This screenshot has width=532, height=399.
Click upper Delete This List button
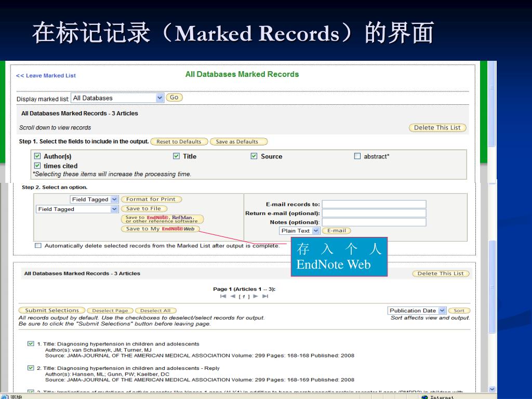coord(437,128)
